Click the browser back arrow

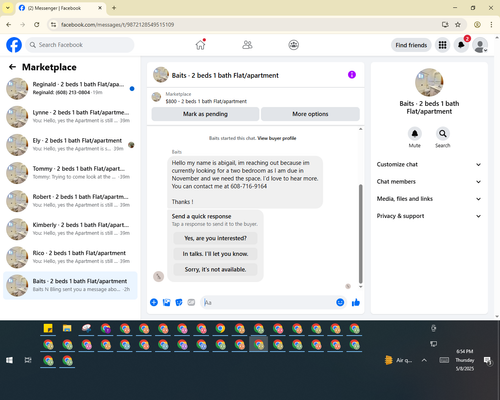9,24
